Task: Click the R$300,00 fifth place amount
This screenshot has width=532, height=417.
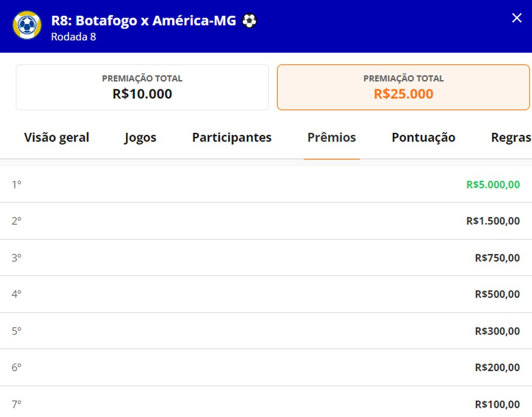Action: [x=496, y=331]
